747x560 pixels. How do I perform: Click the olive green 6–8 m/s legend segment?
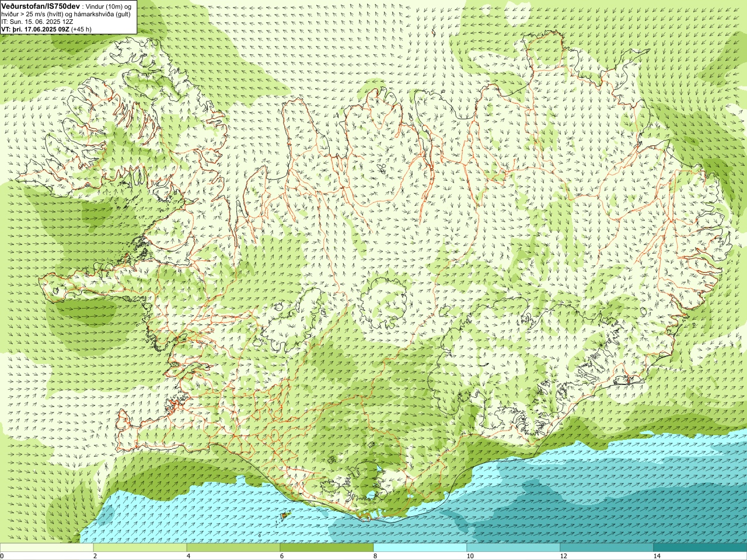tap(327, 548)
